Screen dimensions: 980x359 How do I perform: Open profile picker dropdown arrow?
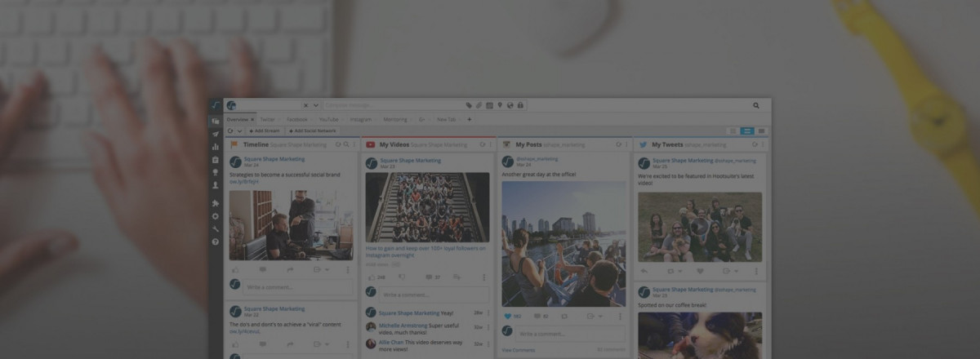316,105
